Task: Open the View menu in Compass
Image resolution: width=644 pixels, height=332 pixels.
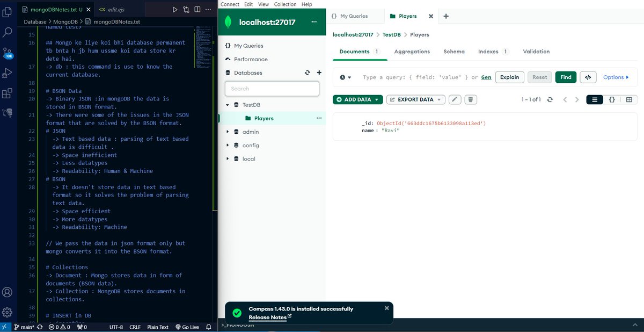Action: 264,4
